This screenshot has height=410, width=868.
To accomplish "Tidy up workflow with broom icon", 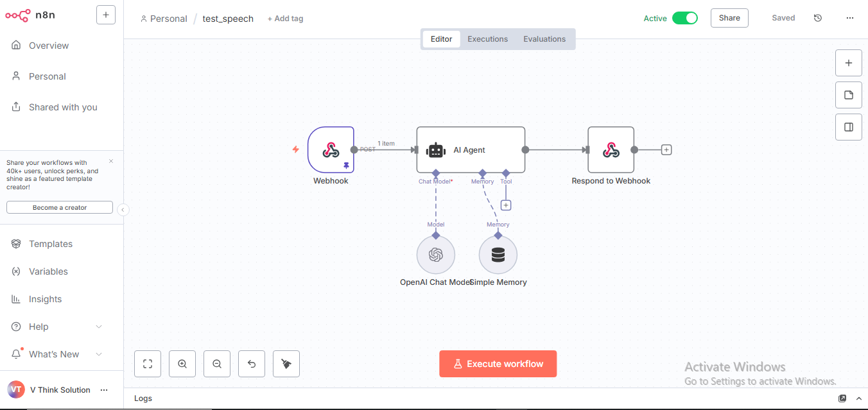I will [x=286, y=364].
